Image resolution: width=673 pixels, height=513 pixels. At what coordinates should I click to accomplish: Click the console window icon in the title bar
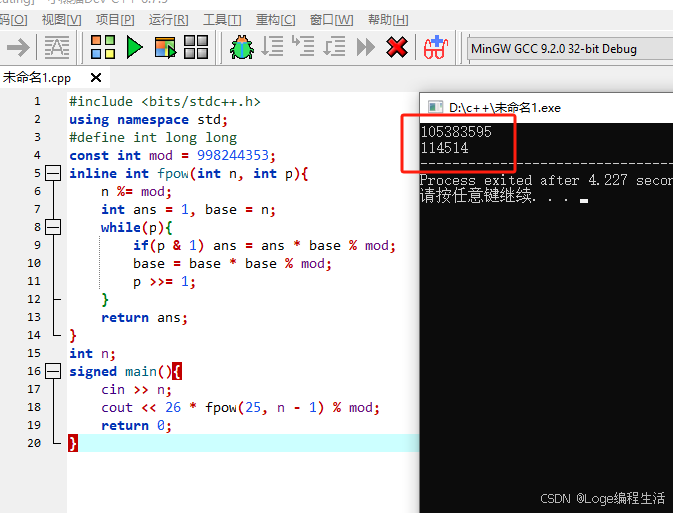point(435,107)
